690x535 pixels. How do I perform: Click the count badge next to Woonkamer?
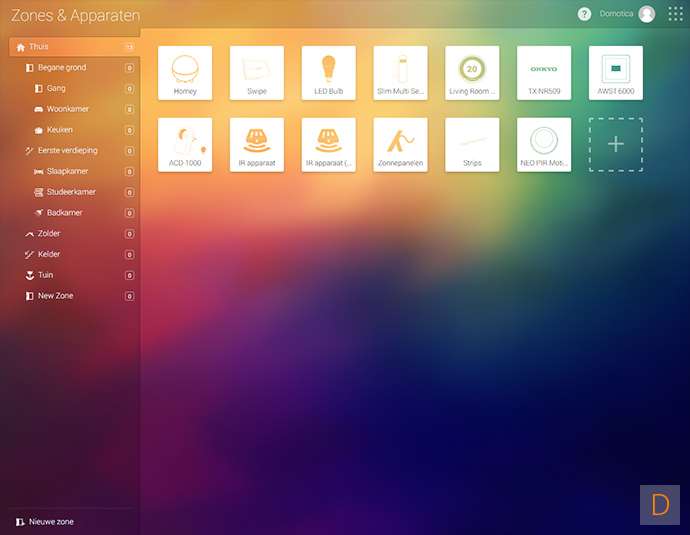coord(129,109)
